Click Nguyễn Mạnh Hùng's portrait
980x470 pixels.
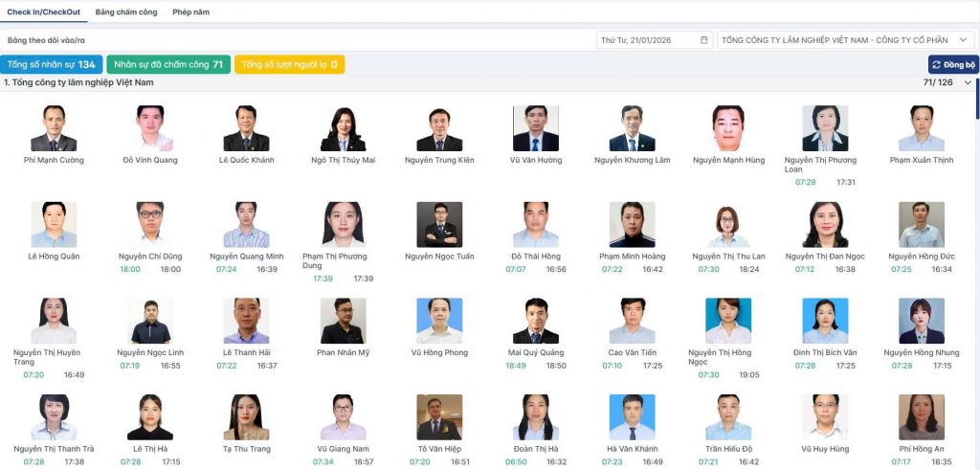click(728, 128)
